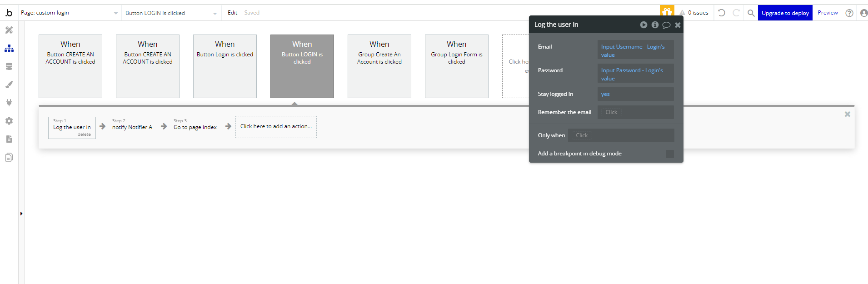
Task: Expand the left sidebar arrow
Action: (x=21, y=214)
